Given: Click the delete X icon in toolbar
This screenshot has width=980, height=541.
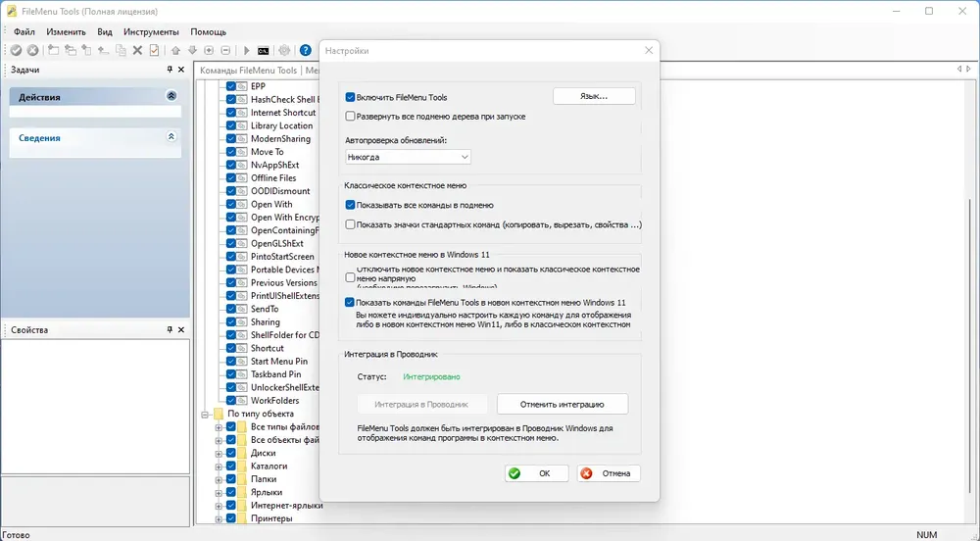Looking at the screenshot, I should pos(137,51).
